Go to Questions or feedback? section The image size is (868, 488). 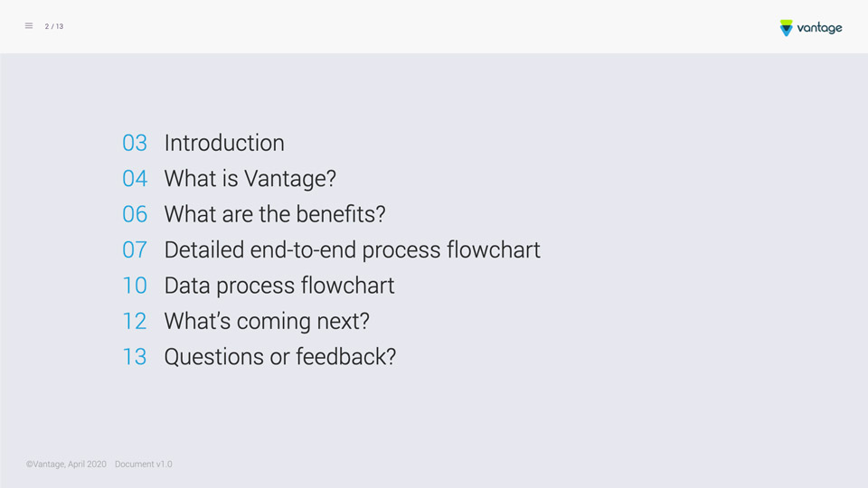[x=280, y=357]
